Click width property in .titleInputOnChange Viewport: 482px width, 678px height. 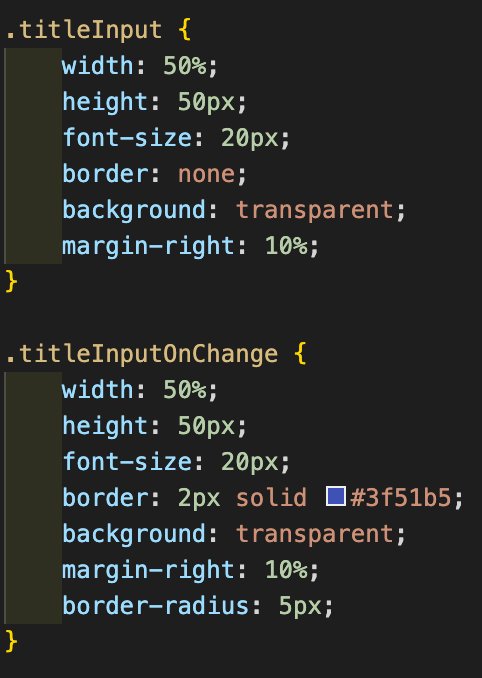pos(98,390)
